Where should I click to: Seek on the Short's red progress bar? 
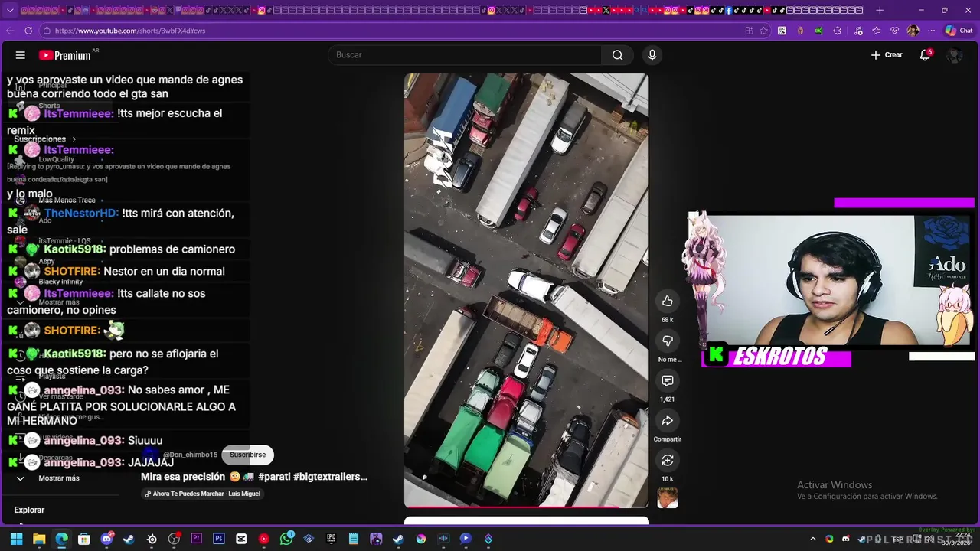pyautogui.click(x=526, y=507)
